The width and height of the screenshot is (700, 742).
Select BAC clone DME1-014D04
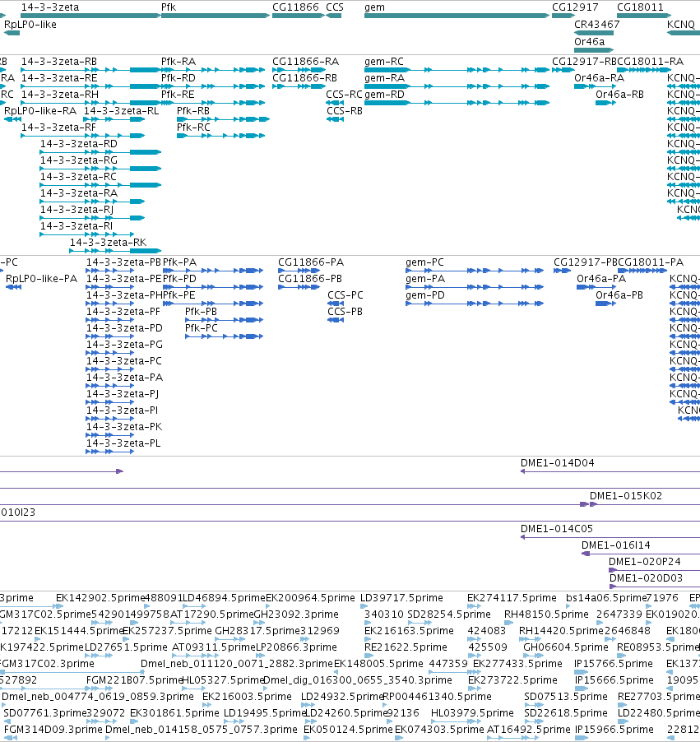click(558, 463)
